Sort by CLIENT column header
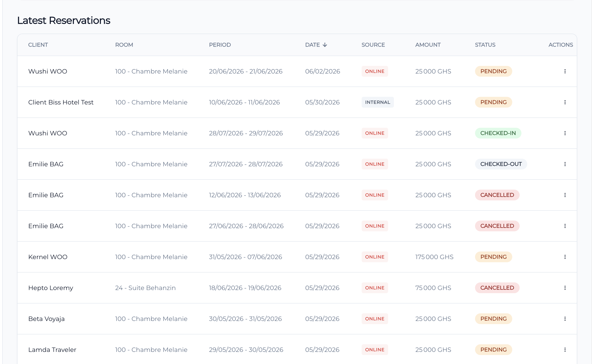 click(38, 45)
